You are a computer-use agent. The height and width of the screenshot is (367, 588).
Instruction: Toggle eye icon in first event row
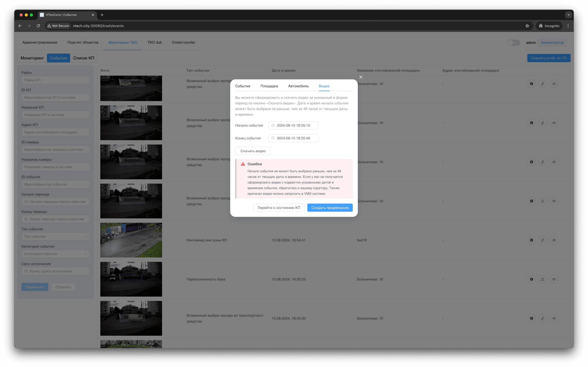coord(554,84)
